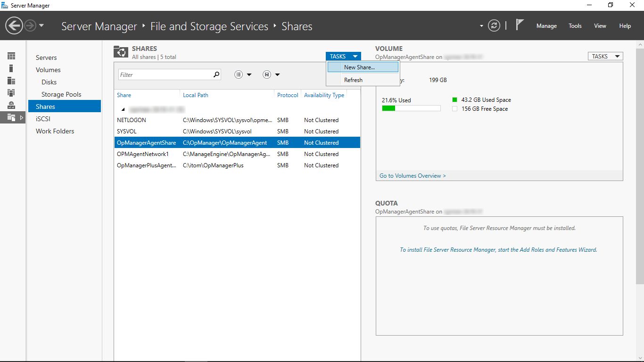
Task: Click the Filter text box
Action: point(165,74)
